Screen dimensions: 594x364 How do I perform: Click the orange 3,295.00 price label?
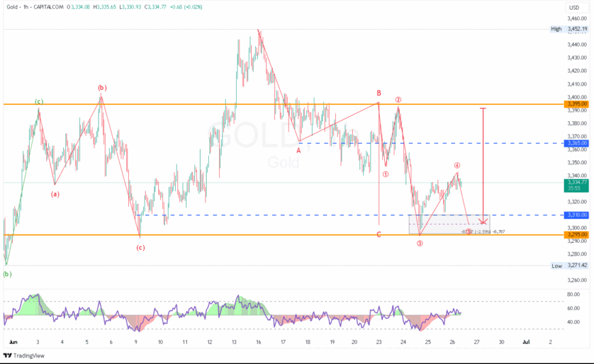[x=577, y=234]
